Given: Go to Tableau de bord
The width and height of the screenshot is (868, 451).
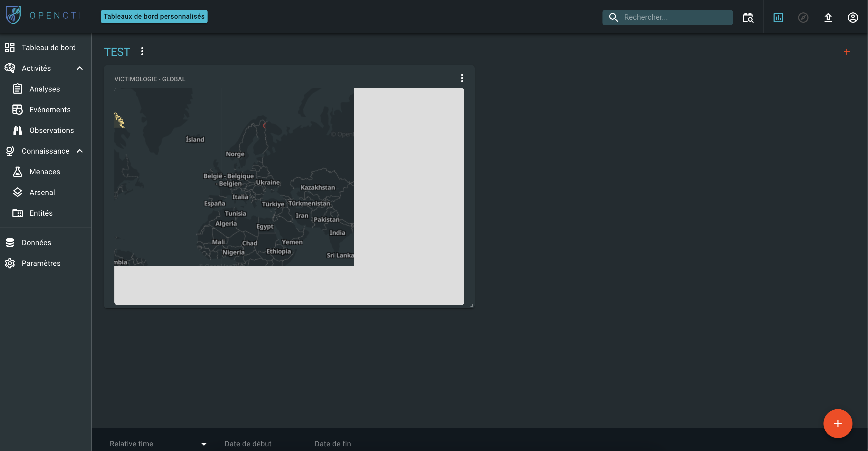Looking at the screenshot, I should (x=48, y=48).
